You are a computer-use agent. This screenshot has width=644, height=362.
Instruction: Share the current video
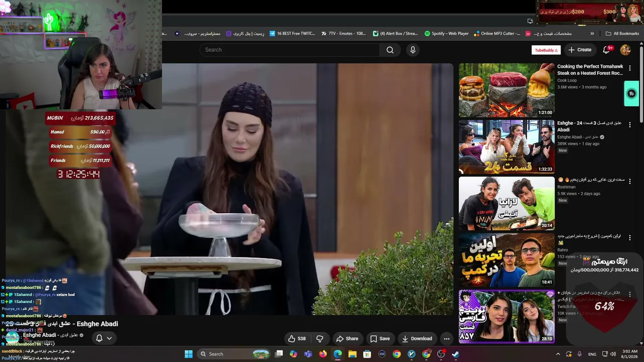point(347,338)
